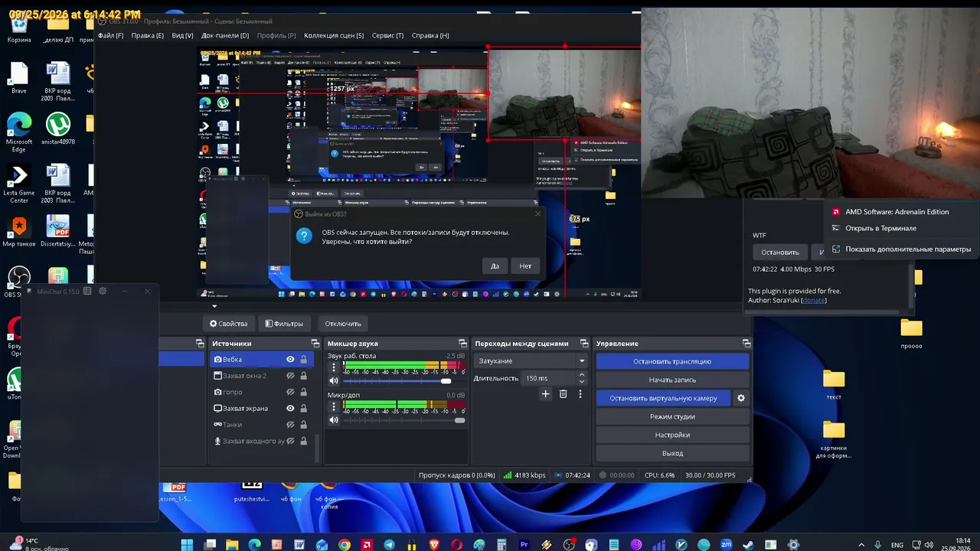Open virtual camera gear settings

coord(740,398)
